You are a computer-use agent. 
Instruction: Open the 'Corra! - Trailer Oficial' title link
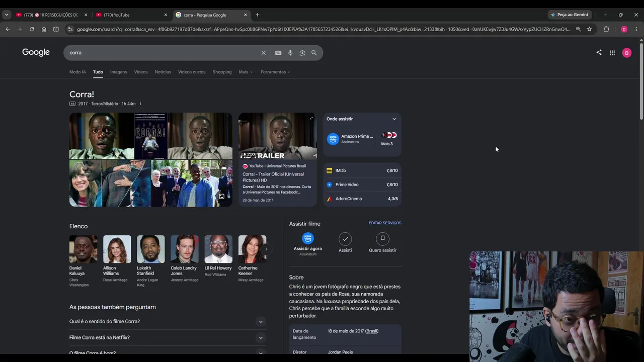[273, 177]
